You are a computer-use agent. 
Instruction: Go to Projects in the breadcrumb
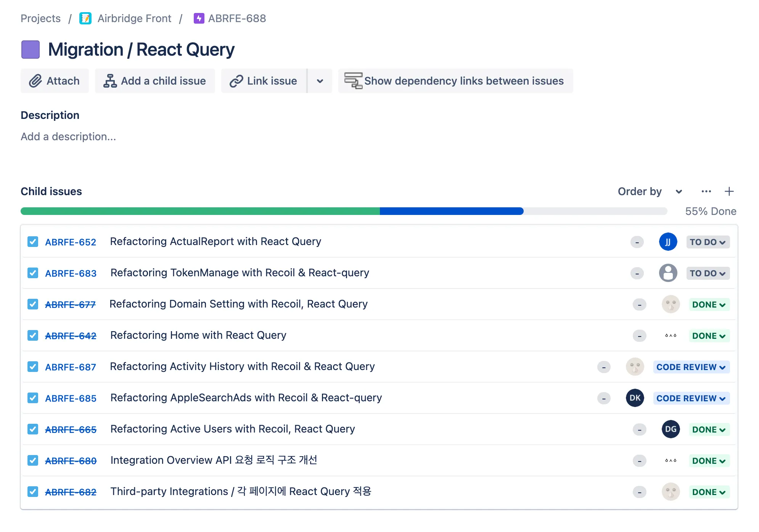(x=40, y=18)
